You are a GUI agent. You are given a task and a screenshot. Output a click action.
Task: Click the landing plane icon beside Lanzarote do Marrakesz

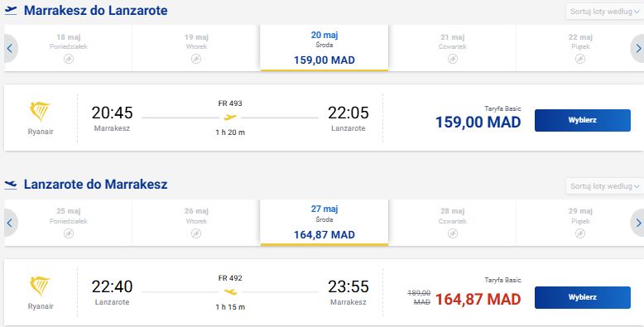pos(11,185)
